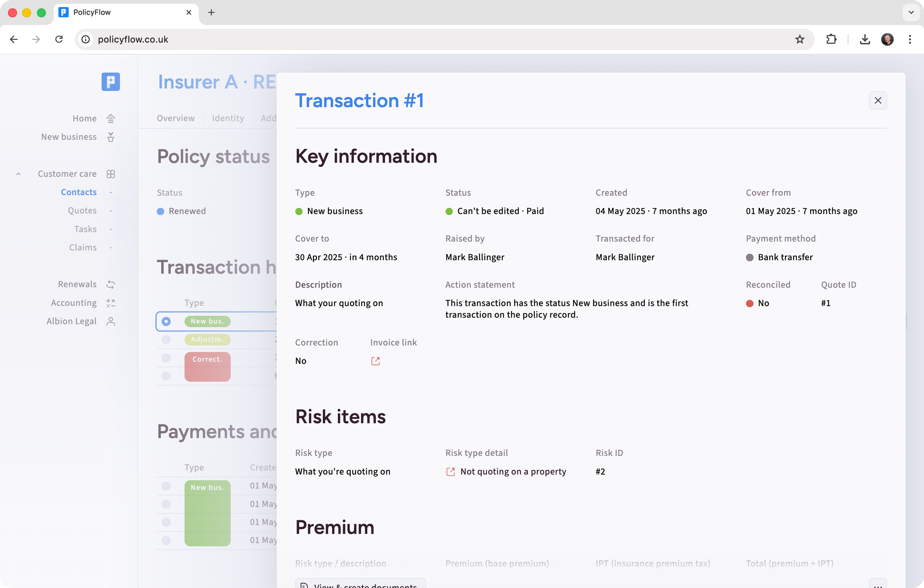
Task: Go forward in browser history
Action: 36,39
